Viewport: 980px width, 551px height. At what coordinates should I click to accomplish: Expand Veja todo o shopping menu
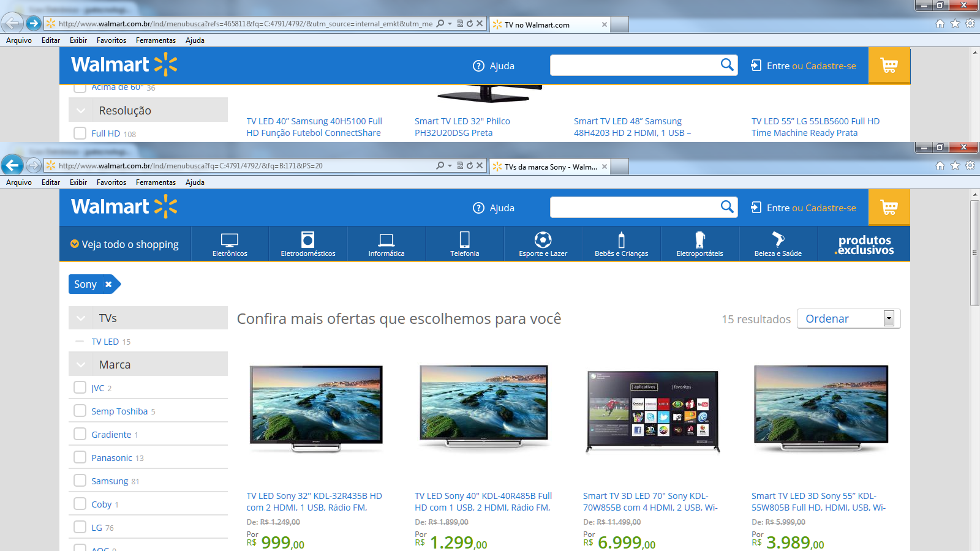coord(124,244)
